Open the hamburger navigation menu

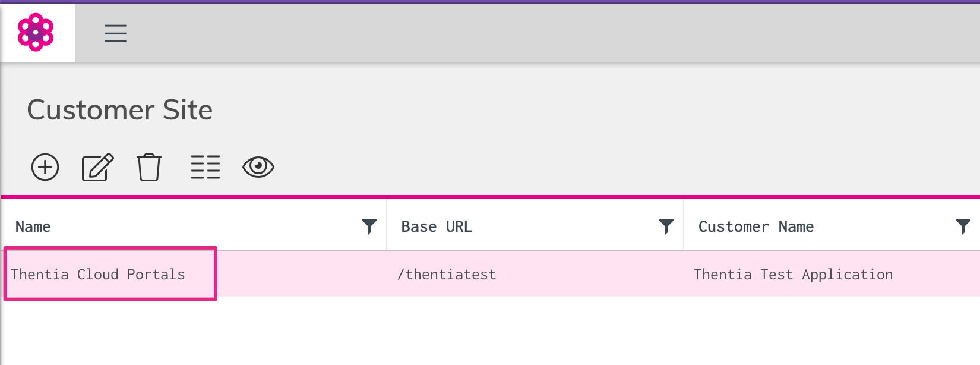click(115, 33)
